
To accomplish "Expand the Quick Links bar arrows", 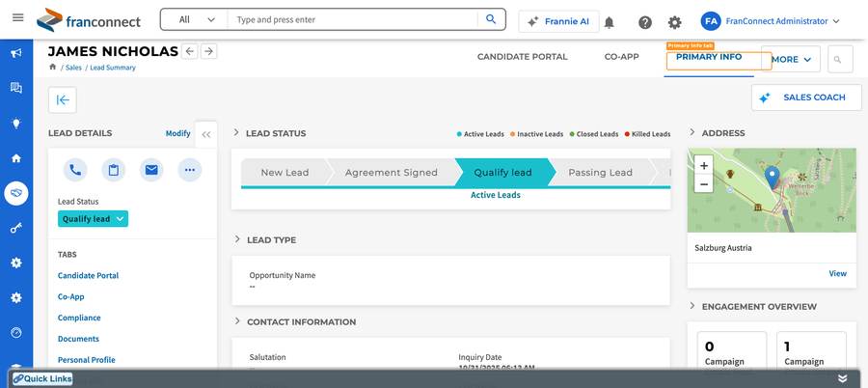I will [842, 378].
